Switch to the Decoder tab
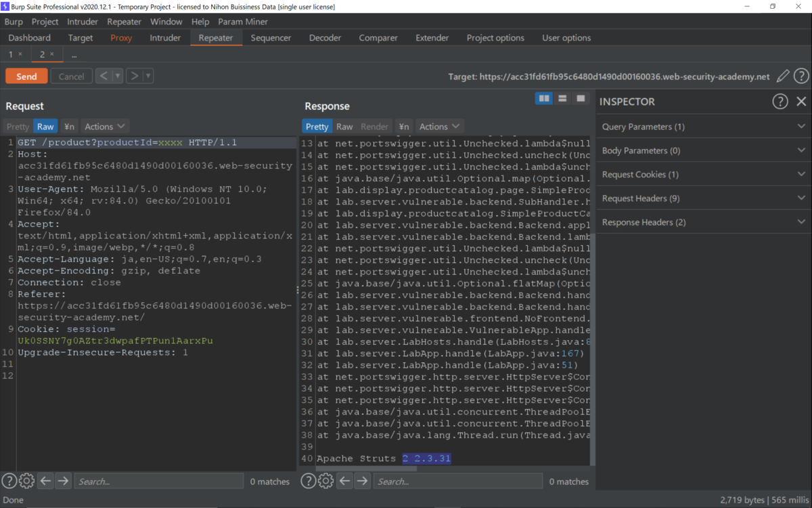The image size is (812, 508). tap(325, 38)
